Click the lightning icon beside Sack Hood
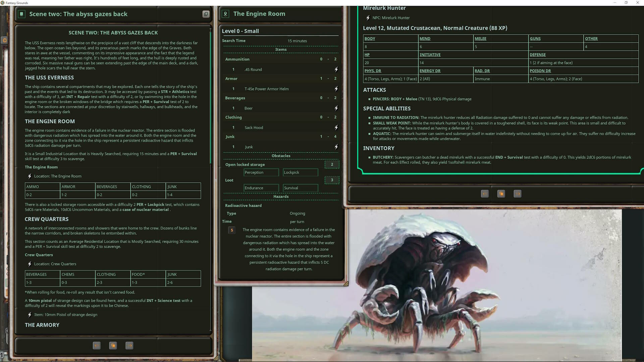 [x=336, y=127]
